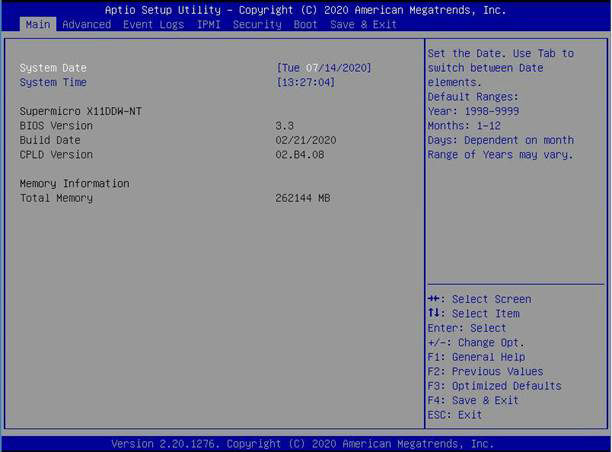Image resolution: width=612 pixels, height=452 pixels.
Task: Click the highlighted month in System Date value
Action: (311, 68)
